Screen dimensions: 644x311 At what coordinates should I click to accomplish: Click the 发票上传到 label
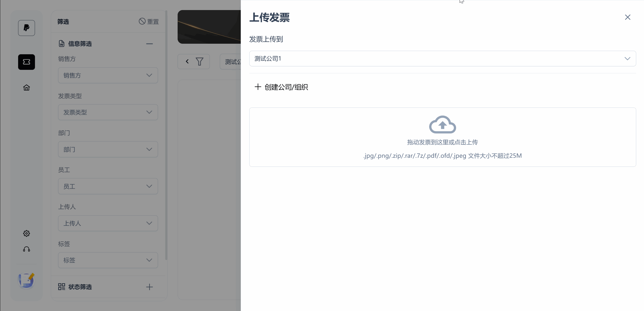[x=266, y=39]
